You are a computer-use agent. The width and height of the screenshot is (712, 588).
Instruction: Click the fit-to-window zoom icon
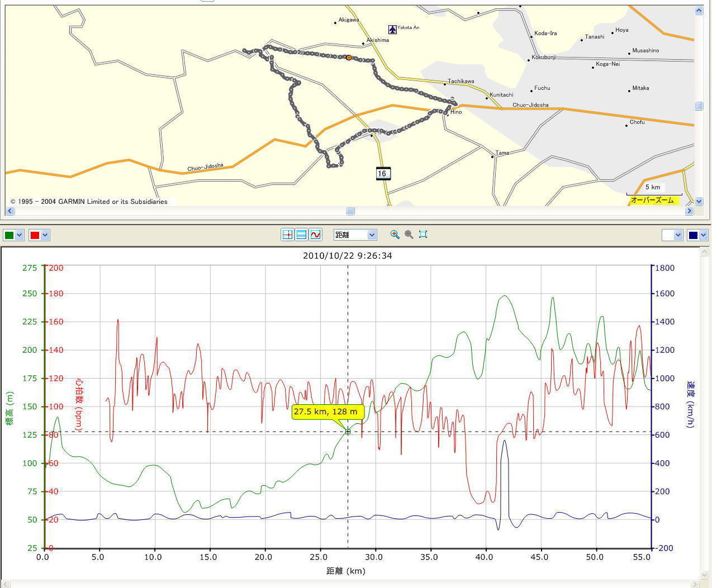pos(423,235)
